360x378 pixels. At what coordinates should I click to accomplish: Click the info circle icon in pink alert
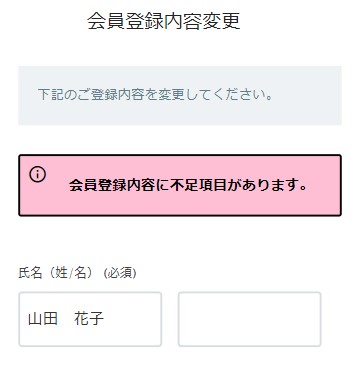point(37,174)
